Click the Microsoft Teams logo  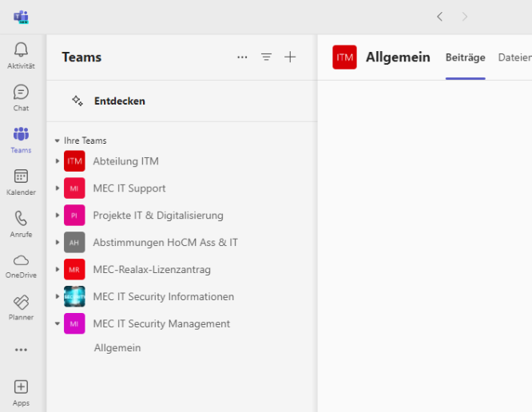coord(21,17)
